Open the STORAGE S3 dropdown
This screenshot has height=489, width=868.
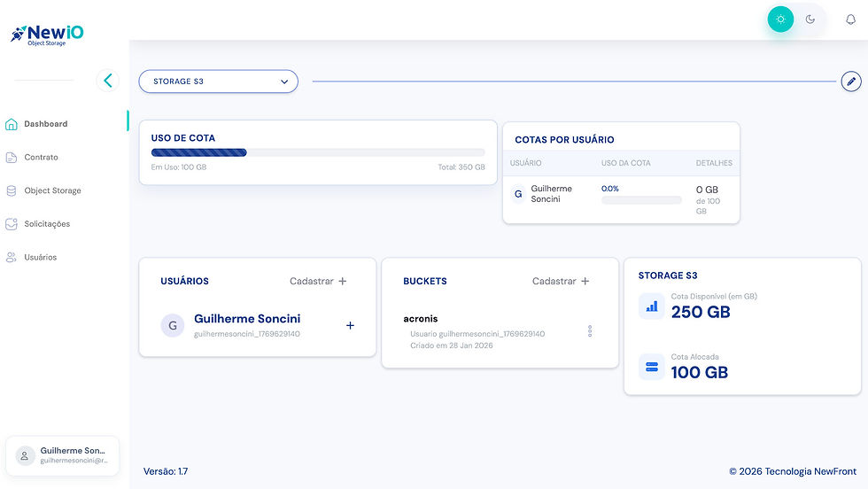point(219,81)
